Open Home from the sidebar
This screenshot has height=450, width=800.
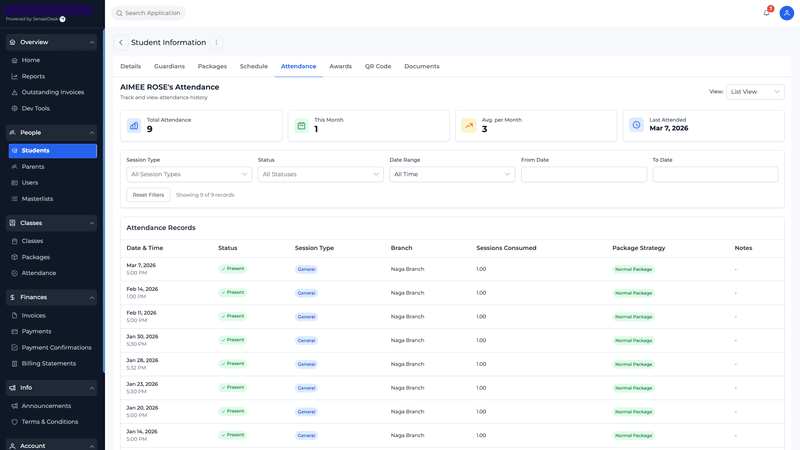pos(31,60)
